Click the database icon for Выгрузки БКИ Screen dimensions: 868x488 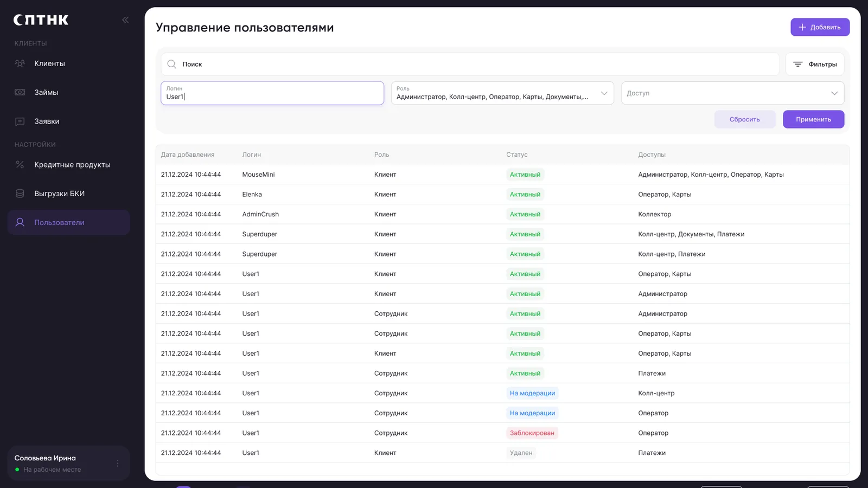tap(20, 194)
